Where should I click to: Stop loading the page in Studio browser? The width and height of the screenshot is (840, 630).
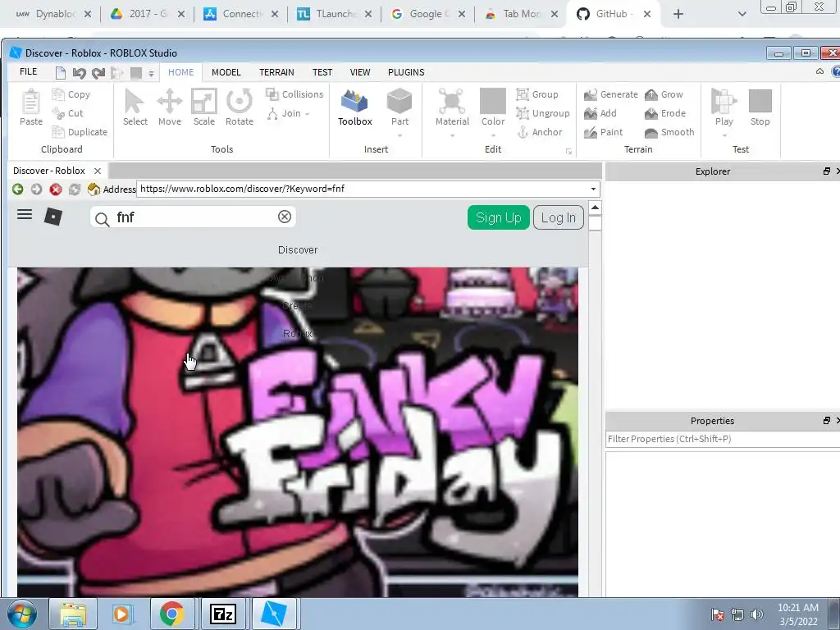coord(56,189)
